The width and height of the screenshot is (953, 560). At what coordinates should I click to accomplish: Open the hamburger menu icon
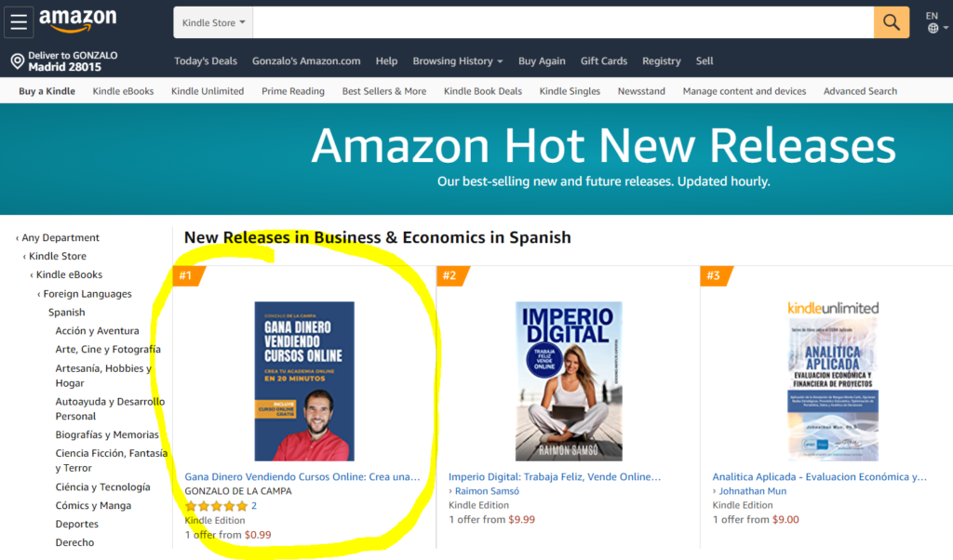[x=19, y=22]
